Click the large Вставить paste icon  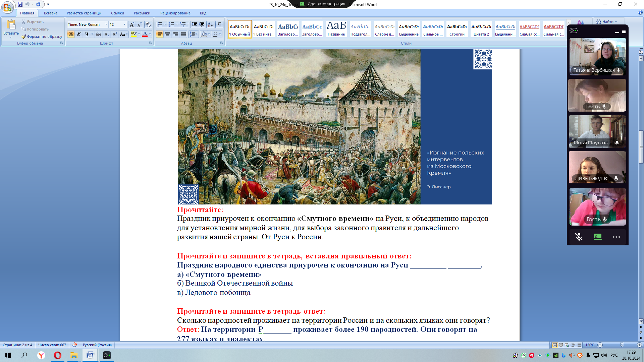point(11,25)
